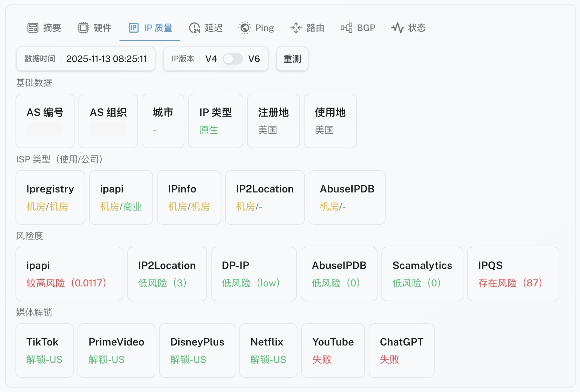Click the 数据时间 timestamp box
This screenshot has width=580, height=392.
tap(86, 59)
